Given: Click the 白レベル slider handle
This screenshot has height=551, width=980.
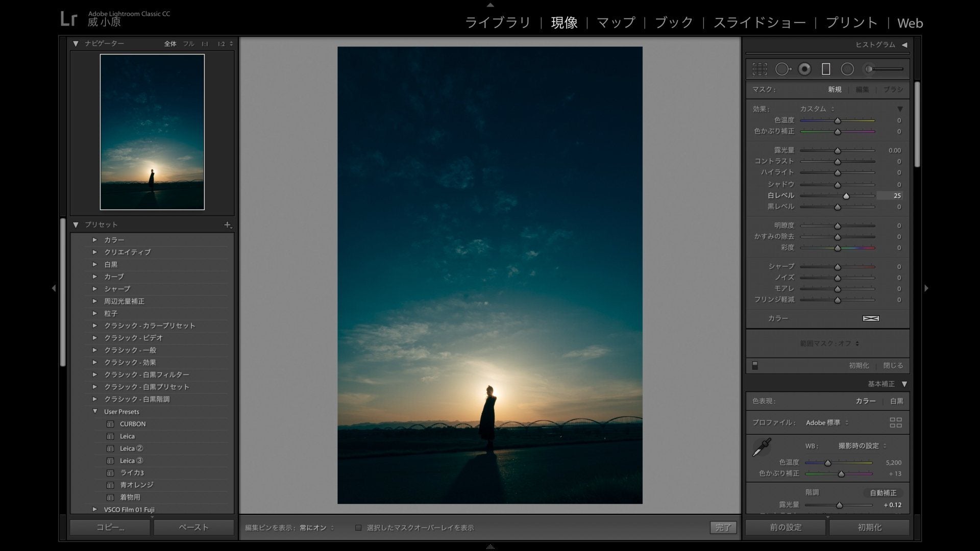Looking at the screenshot, I should [846, 196].
